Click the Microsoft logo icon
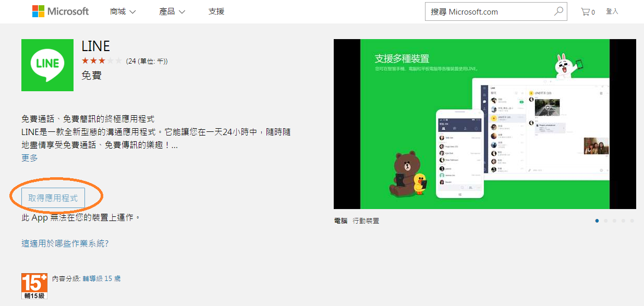This screenshot has width=644, height=306. coord(37,10)
